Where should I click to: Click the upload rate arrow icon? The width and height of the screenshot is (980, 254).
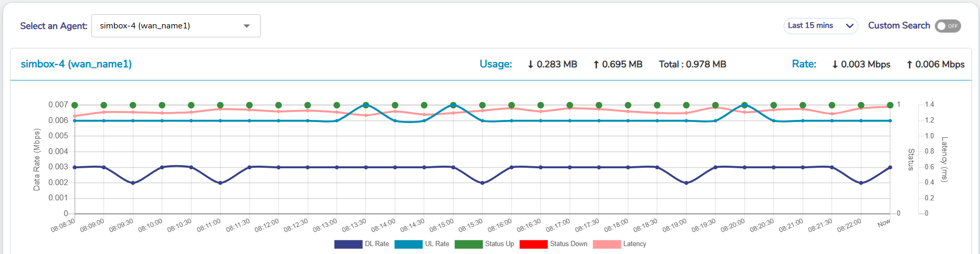[x=910, y=64]
